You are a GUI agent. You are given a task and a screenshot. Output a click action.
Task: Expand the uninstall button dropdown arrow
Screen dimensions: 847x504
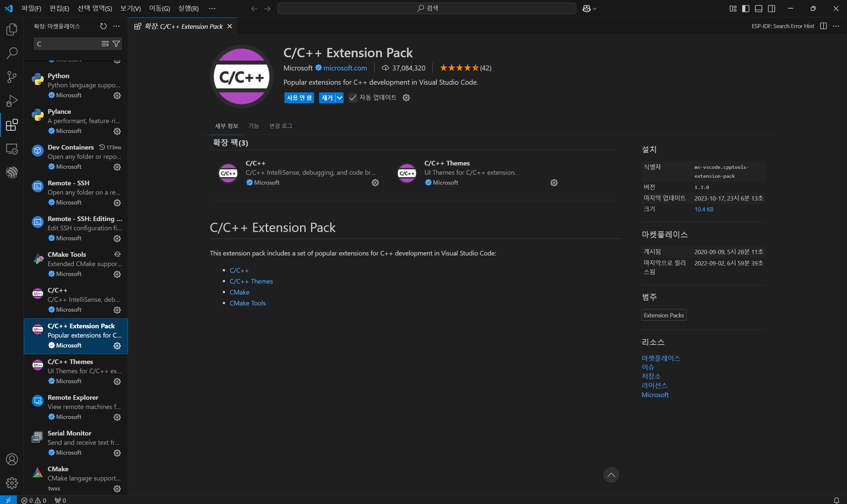(340, 98)
